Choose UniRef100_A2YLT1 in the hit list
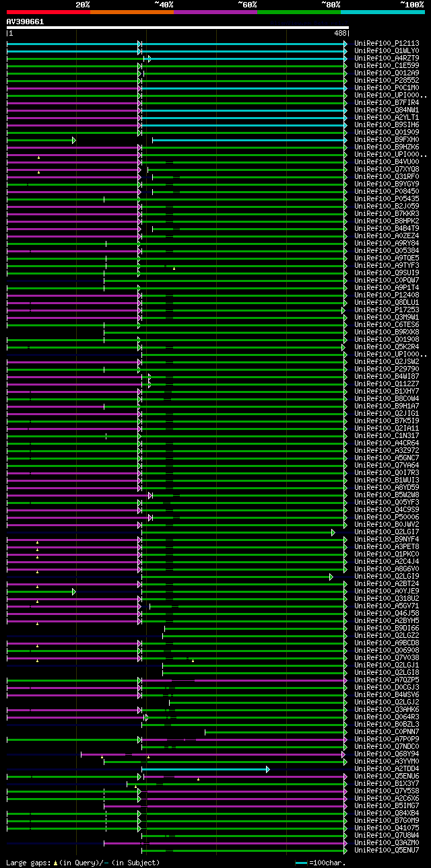Viewport: 431px width, 868px height. (387, 117)
